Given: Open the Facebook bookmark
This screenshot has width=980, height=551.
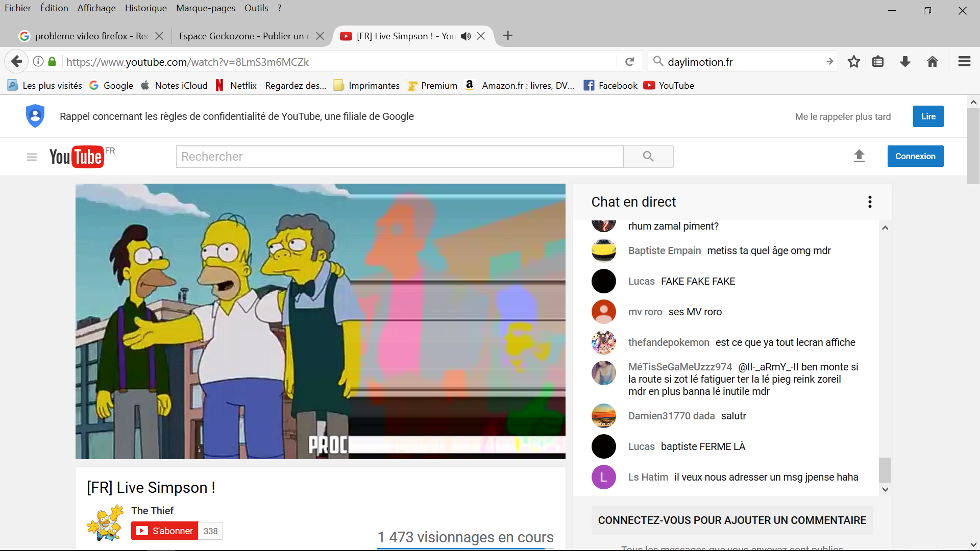Looking at the screenshot, I should (610, 86).
